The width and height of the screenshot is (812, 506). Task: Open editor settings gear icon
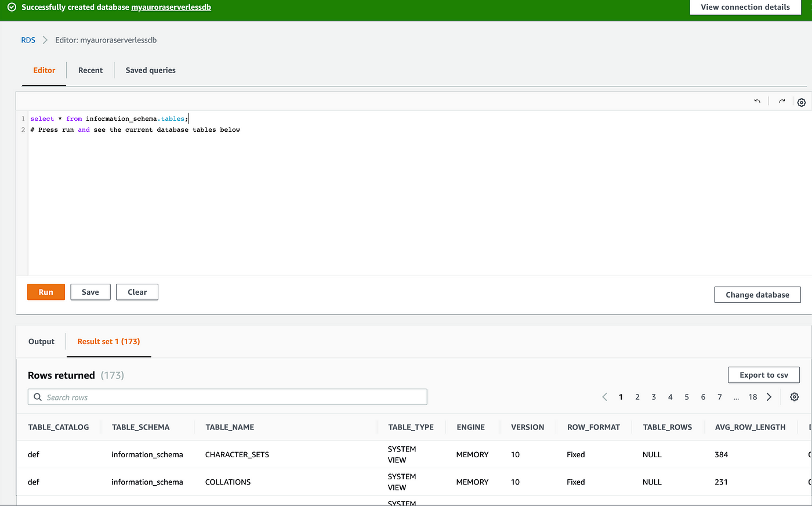point(802,102)
